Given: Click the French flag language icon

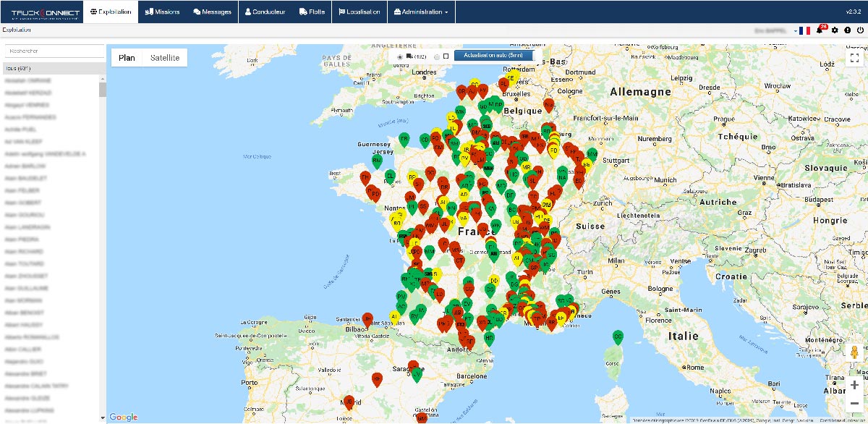Looking at the screenshot, I should coord(804,30).
